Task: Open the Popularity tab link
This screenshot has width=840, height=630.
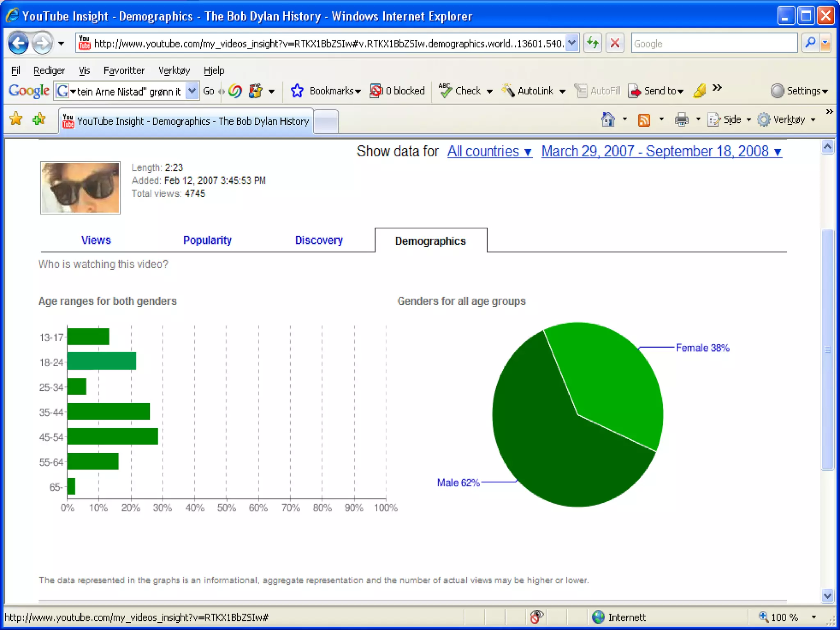Action: 207,240
